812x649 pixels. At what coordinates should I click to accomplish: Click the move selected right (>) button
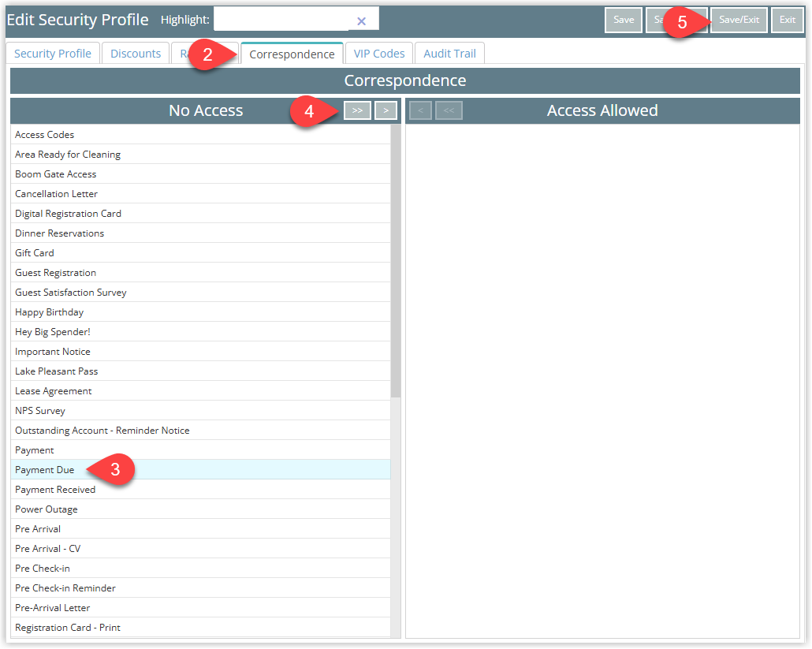point(385,110)
